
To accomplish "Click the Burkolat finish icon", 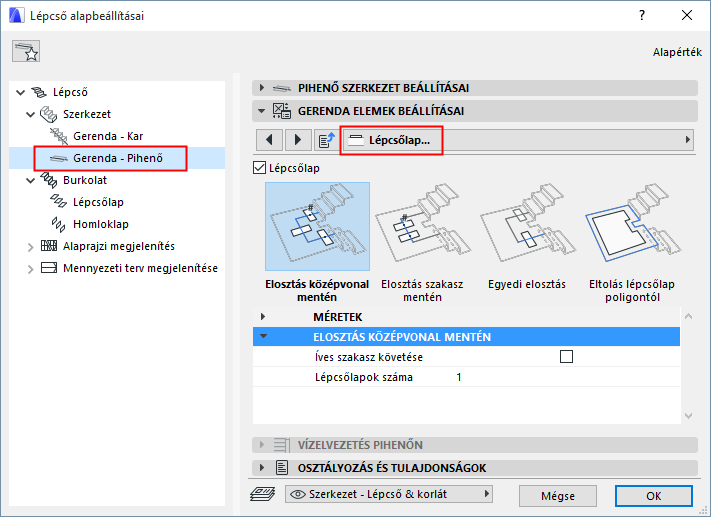I will 49,180.
